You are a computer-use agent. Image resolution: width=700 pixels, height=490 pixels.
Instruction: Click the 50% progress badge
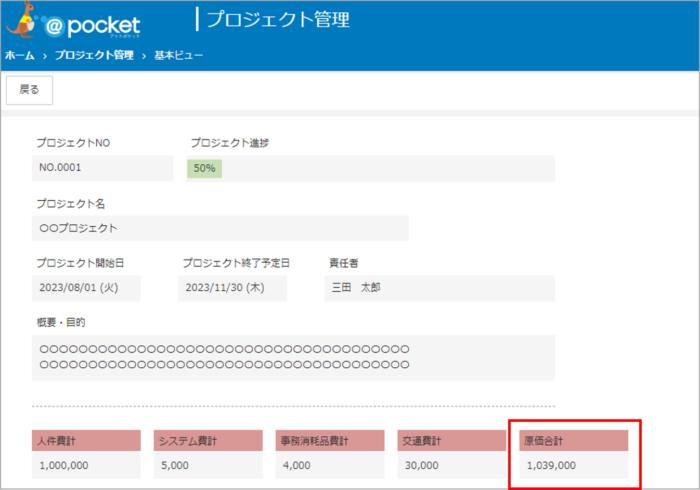(204, 168)
